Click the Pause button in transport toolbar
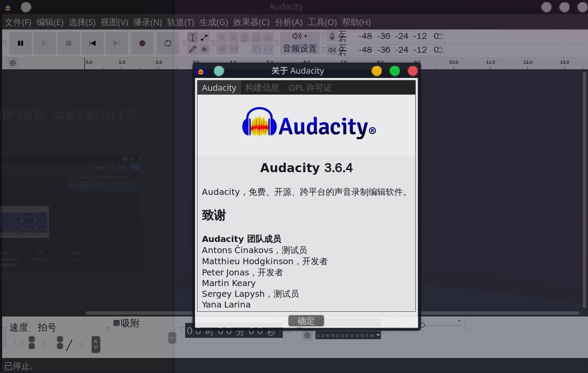Image resolution: width=588 pixels, height=373 pixels. pos(21,43)
